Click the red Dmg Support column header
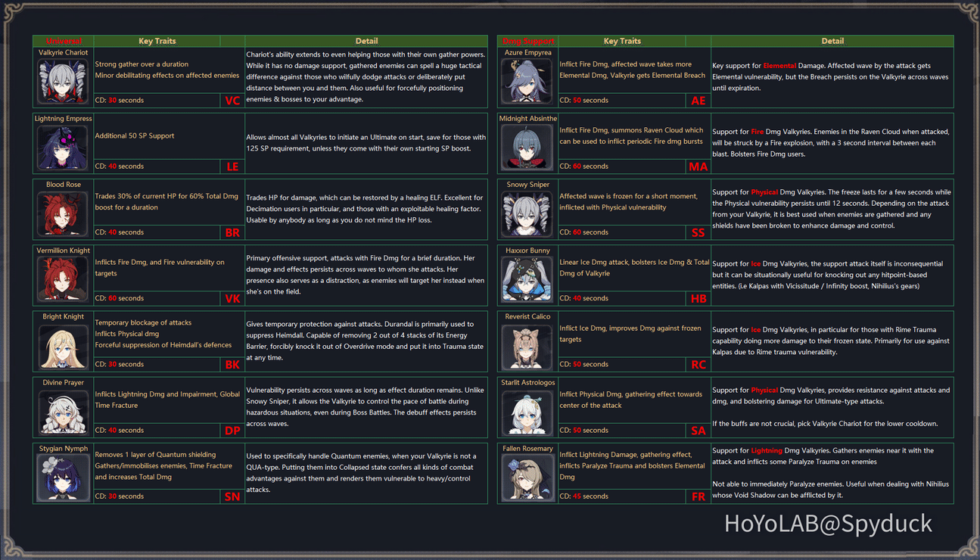The width and height of the screenshot is (980, 560). [528, 41]
